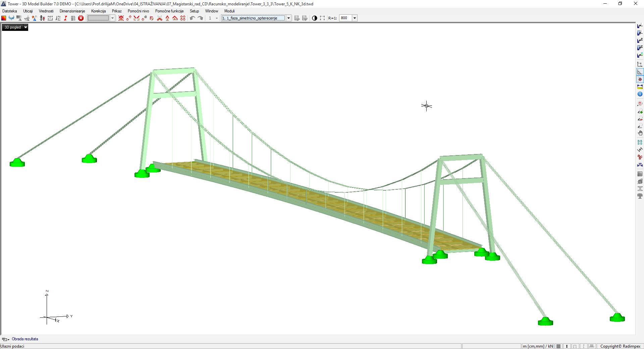The image size is (644, 349).
Task: Click the red stop/cancel toolbar icon
Action: pos(81,18)
